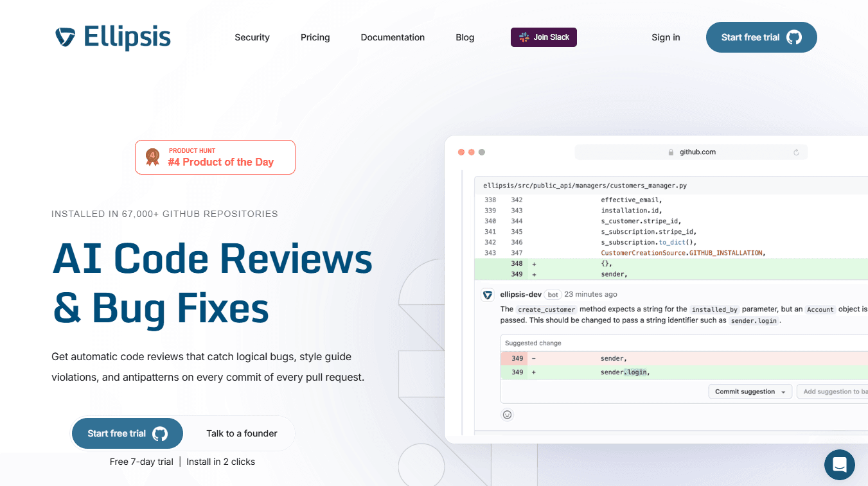Visit the Blog page
Screen dimensions: 868x486
(x=465, y=37)
